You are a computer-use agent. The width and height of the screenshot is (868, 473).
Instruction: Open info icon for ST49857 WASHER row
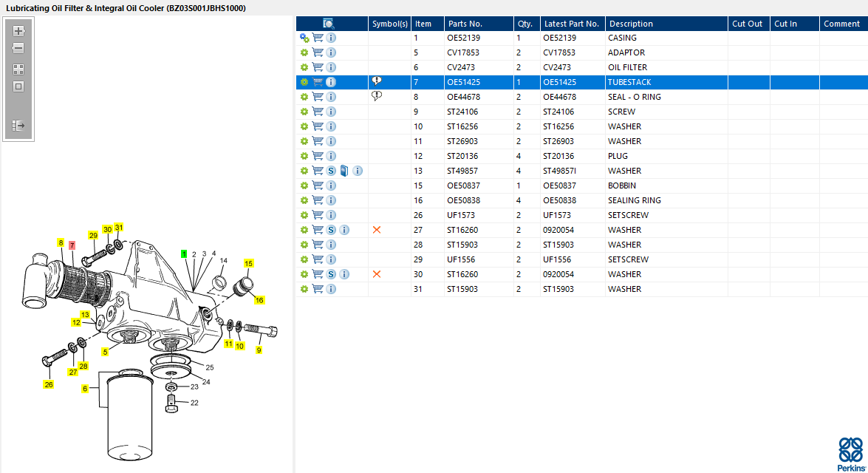pos(358,171)
